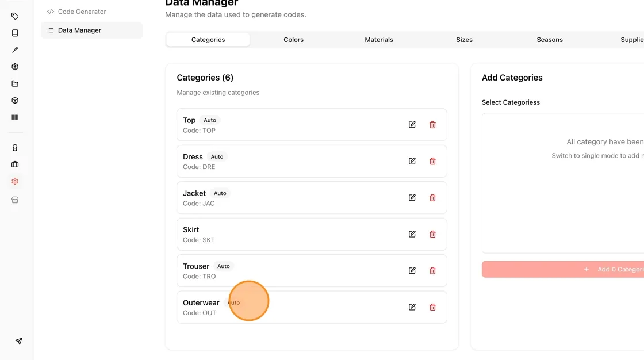Edit the Dress category
This screenshot has width=644, height=360.
click(412, 161)
